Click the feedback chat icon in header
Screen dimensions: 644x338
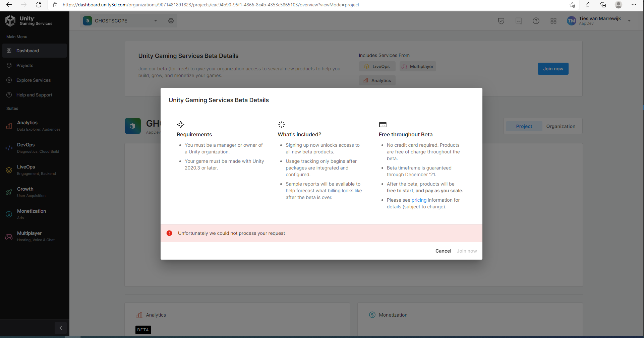pyautogui.click(x=519, y=21)
